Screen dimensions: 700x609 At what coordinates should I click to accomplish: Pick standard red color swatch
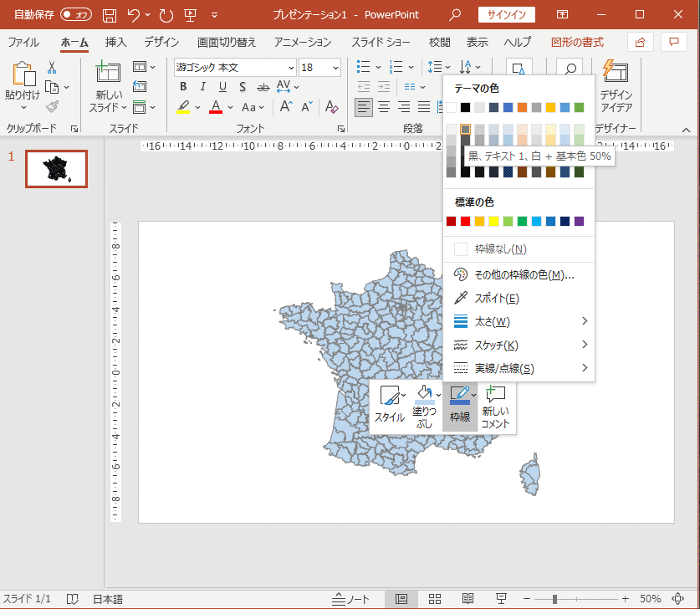(465, 221)
